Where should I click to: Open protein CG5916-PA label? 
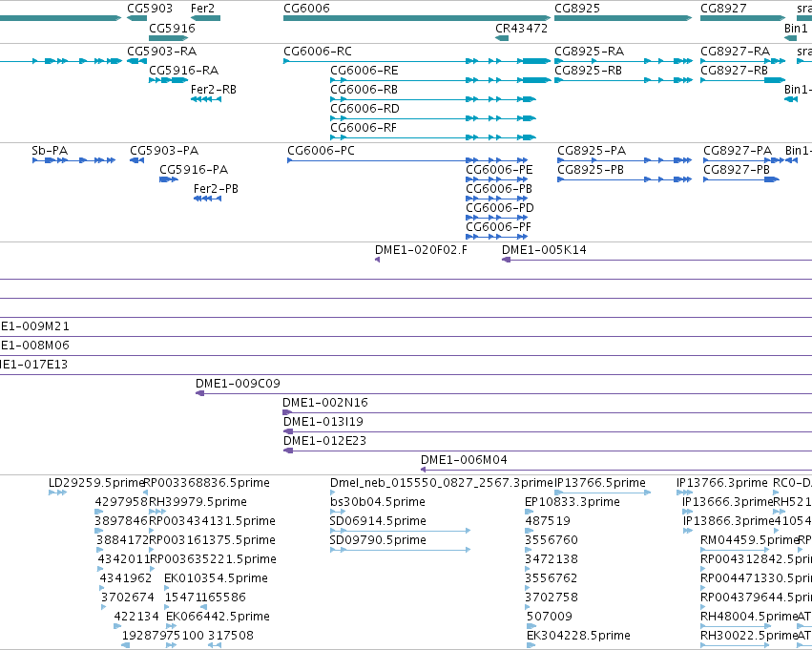coord(194,170)
